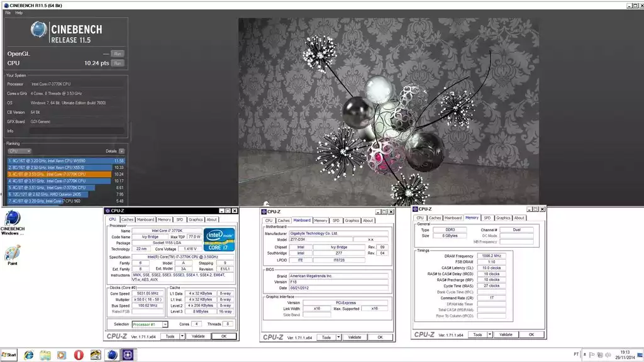
Task: Open Caches tab in the left CPU-Z window
Action: tap(127, 219)
